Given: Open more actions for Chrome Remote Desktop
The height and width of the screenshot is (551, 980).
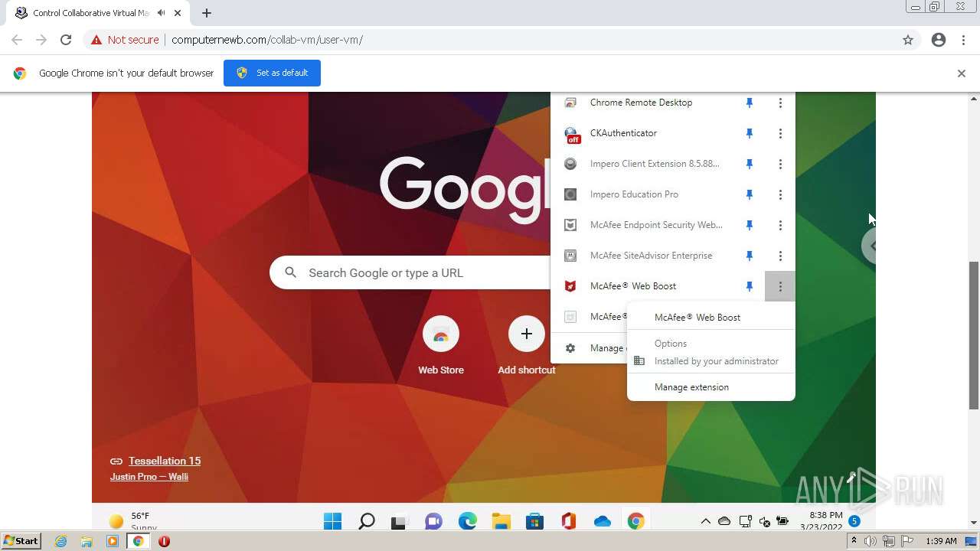Looking at the screenshot, I should [780, 103].
